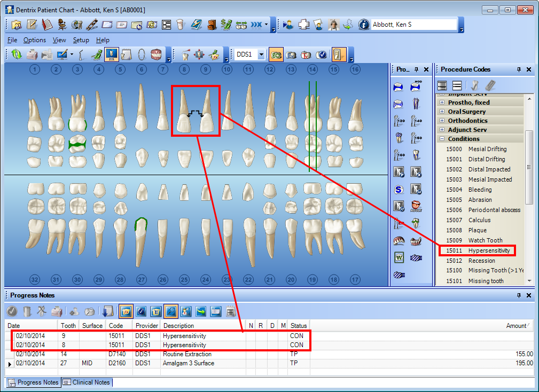Open the Family File folder icon
Screen dimensions: 539x392
(x=16, y=25)
